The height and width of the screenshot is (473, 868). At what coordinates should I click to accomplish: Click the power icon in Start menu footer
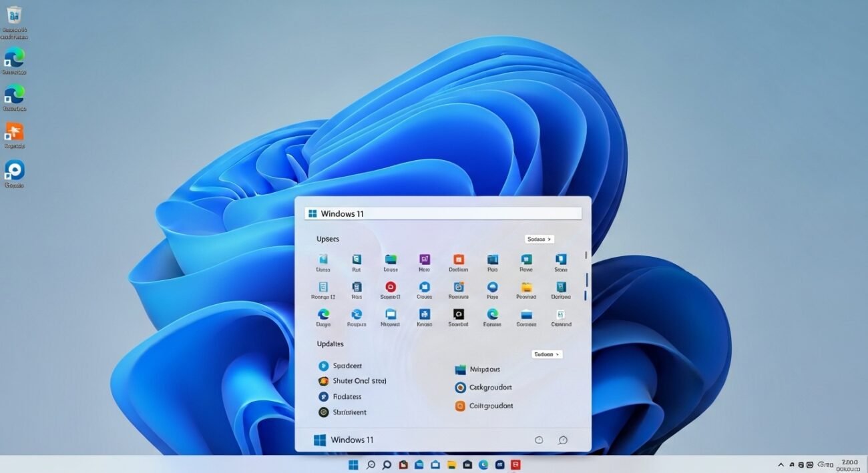coord(539,440)
